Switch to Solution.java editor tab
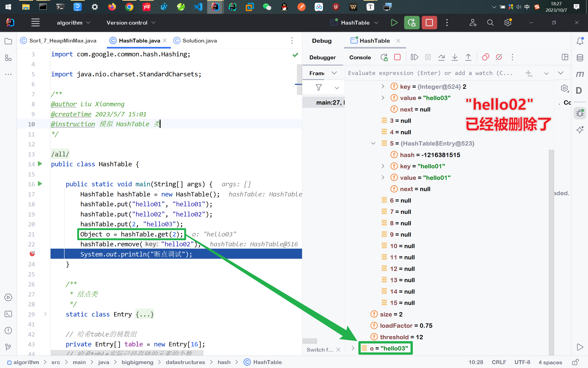The height and width of the screenshot is (368, 588). coord(195,41)
